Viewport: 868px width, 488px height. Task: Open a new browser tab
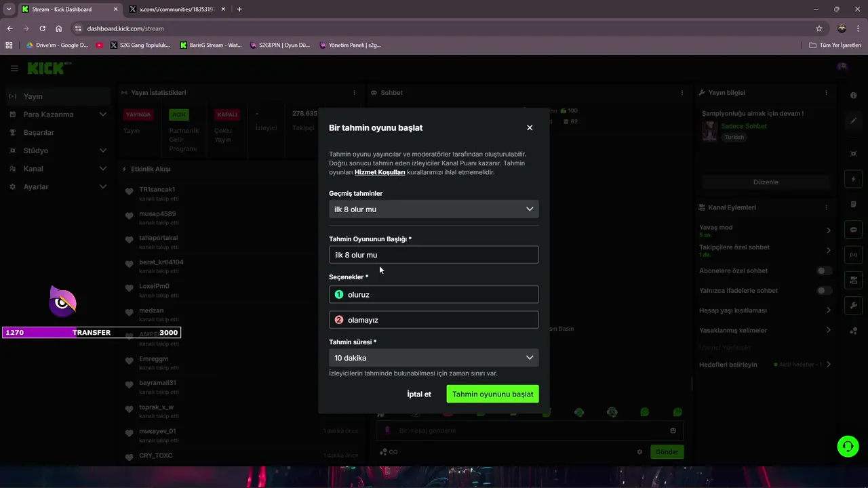[239, 9]
